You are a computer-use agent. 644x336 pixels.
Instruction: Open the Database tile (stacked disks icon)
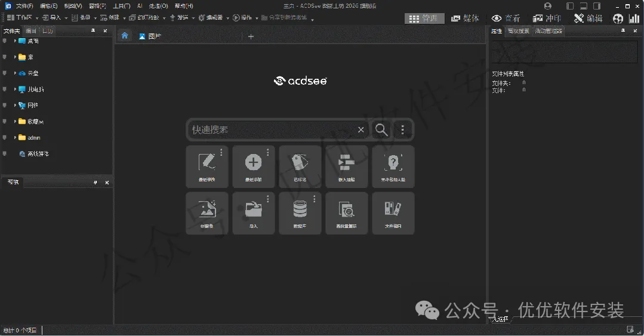[x=300, y=213]
